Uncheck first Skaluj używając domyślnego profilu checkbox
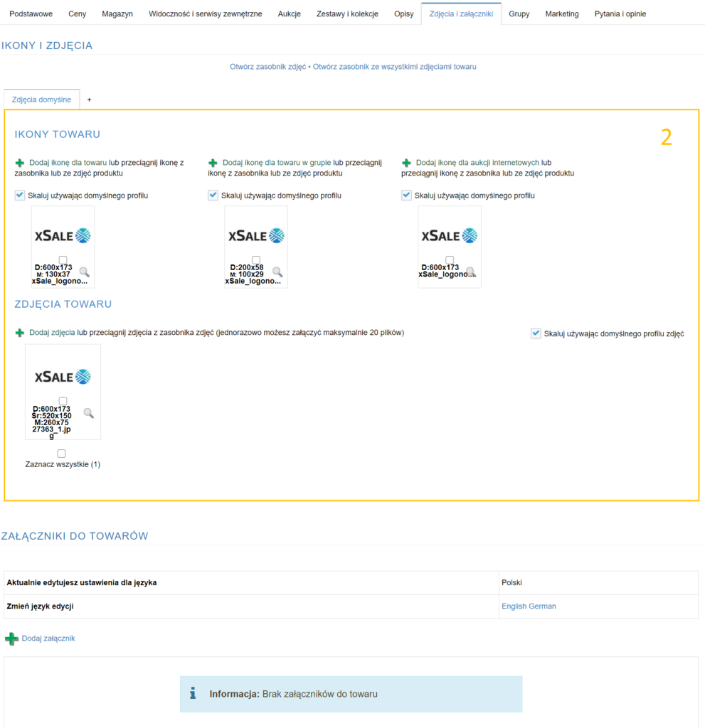 coord(20,196)
